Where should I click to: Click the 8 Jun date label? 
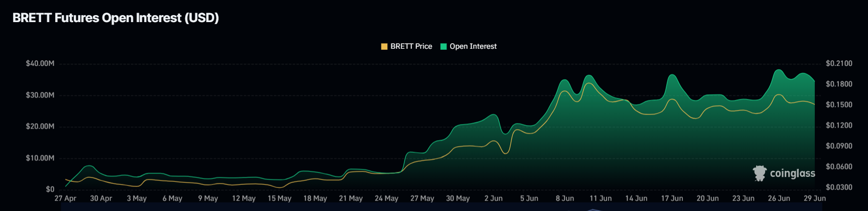[565, 198]
